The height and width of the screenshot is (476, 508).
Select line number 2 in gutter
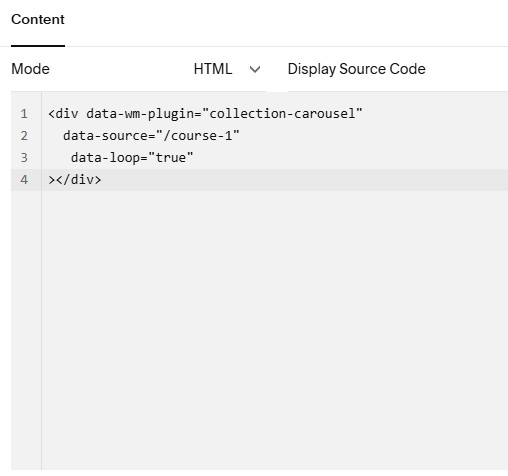pos(24,136)
